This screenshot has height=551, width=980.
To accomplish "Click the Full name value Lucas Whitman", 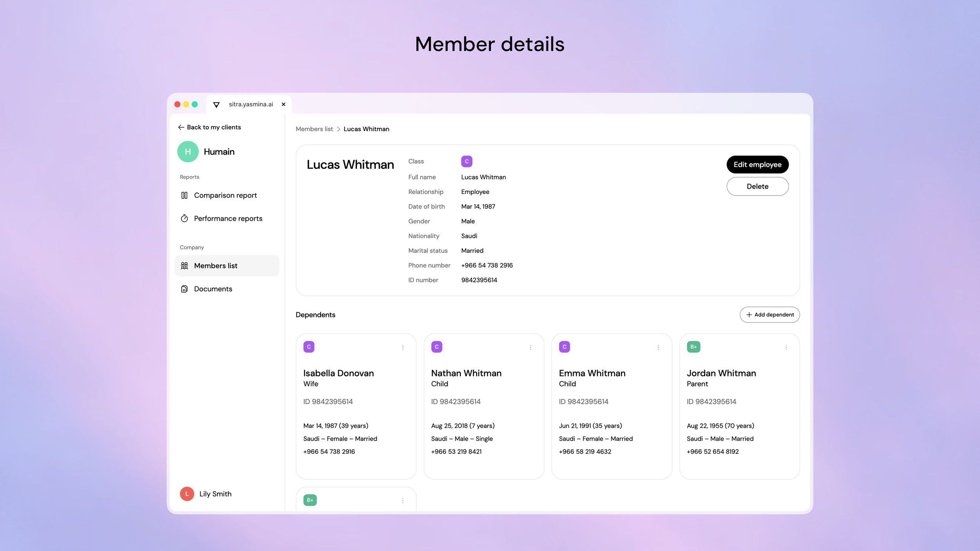I will tap(483, 177).
